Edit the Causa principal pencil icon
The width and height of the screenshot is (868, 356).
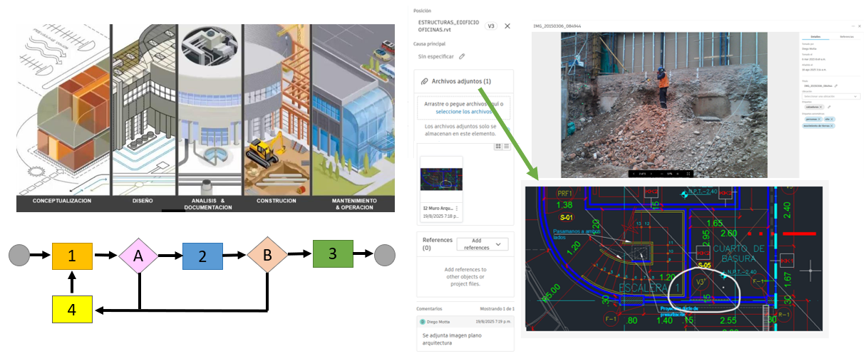tap(462, 56)
